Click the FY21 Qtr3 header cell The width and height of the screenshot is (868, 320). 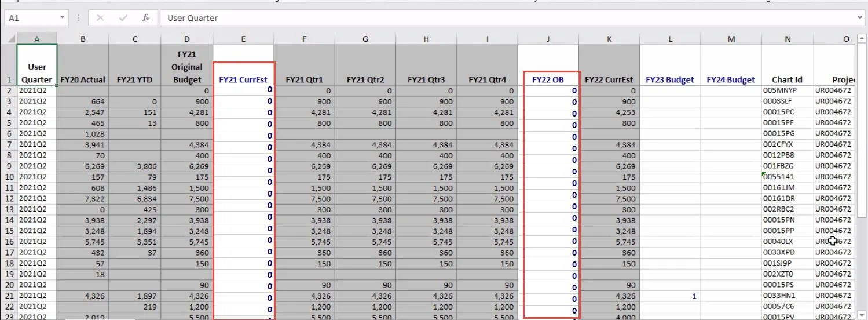(x=426, y=66)
